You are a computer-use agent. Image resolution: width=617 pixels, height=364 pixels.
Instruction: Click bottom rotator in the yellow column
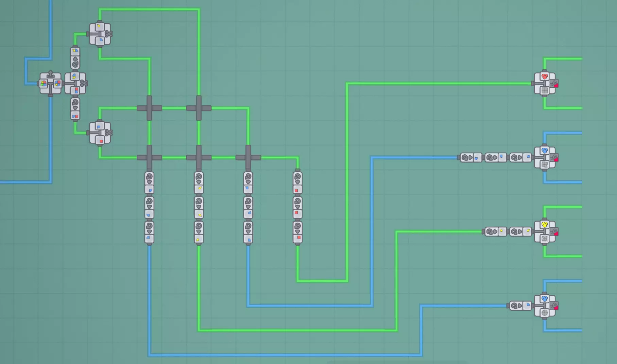click(x=199, y=232)
